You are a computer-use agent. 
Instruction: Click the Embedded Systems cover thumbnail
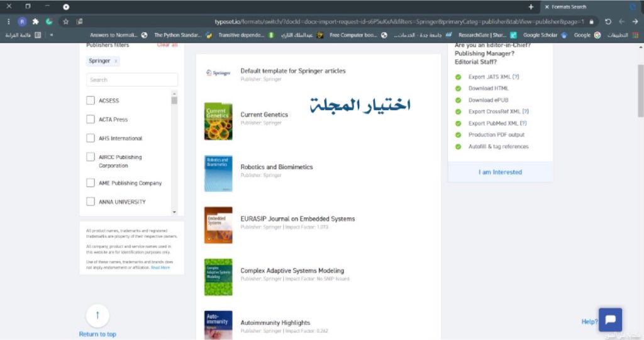(218, 225)
